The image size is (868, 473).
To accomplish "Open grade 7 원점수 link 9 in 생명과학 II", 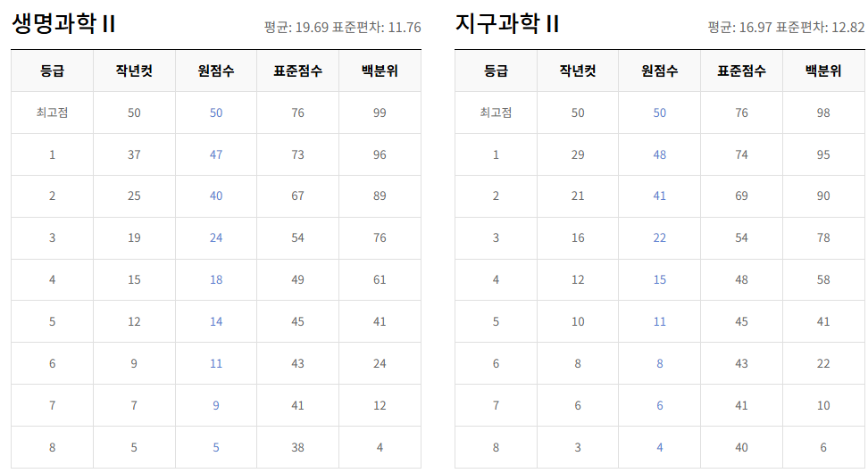I will pos(216,405).
